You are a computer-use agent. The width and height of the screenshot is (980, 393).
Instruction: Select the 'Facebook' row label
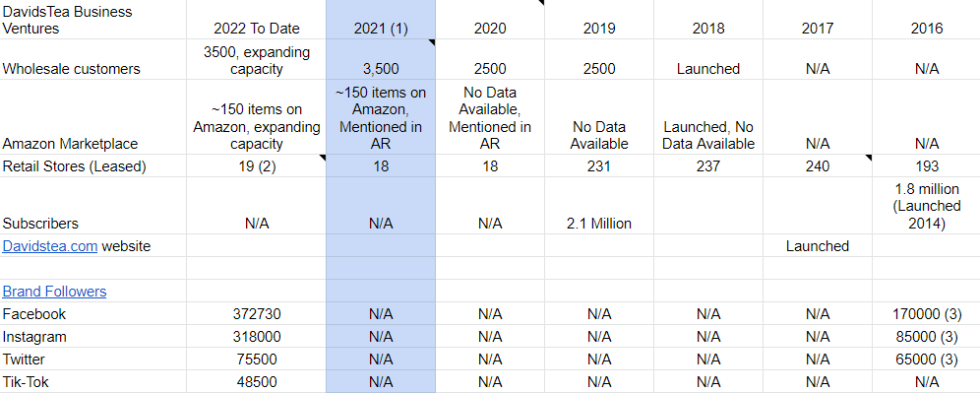point(93,313)
